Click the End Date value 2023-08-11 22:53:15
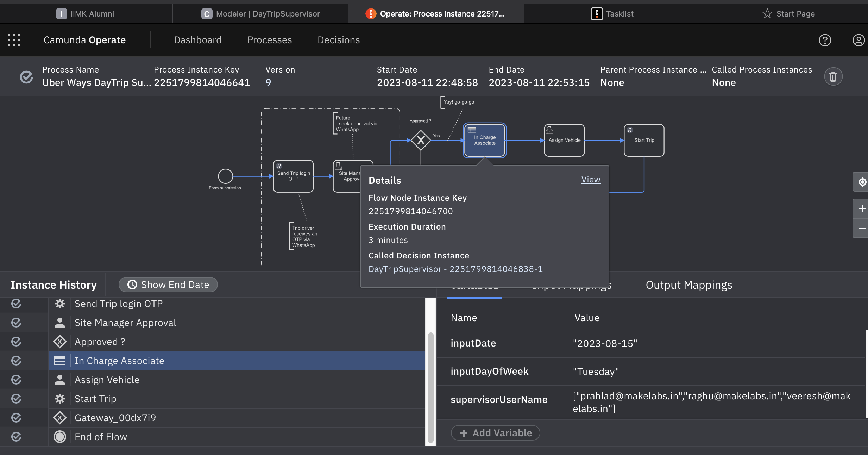This screenshot has height=455, width=868. (x=539, y=83)
